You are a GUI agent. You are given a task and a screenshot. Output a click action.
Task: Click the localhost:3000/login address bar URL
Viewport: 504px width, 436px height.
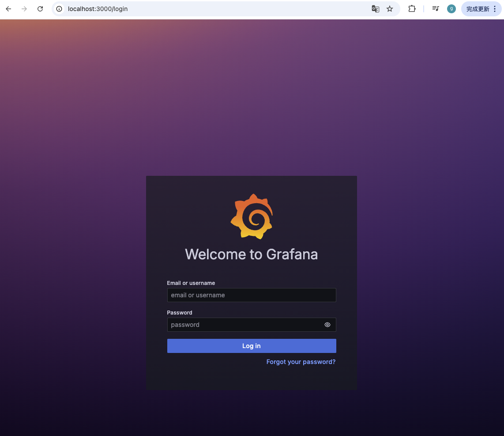(x=98, y=9)
